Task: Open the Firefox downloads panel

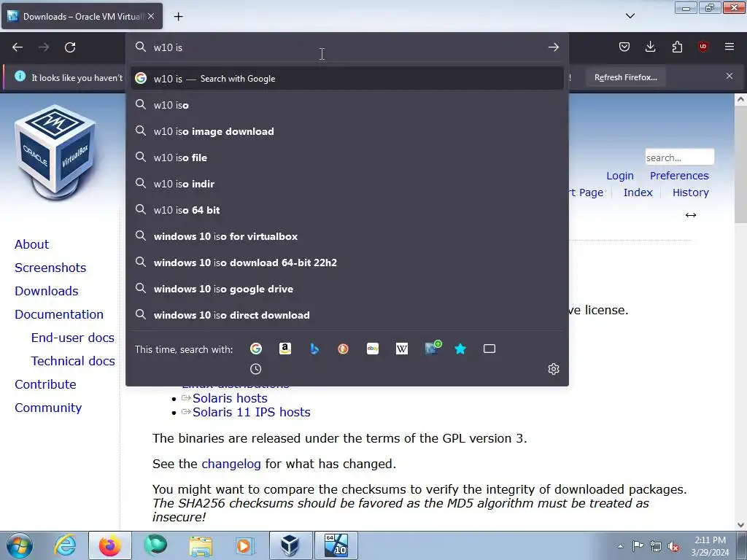Action: [650, 47]
